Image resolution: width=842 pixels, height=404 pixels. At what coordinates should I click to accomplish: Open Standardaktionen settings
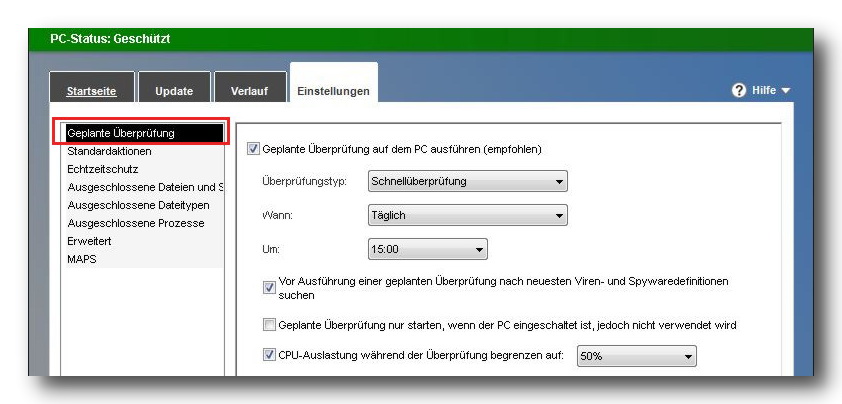[143, 152]
